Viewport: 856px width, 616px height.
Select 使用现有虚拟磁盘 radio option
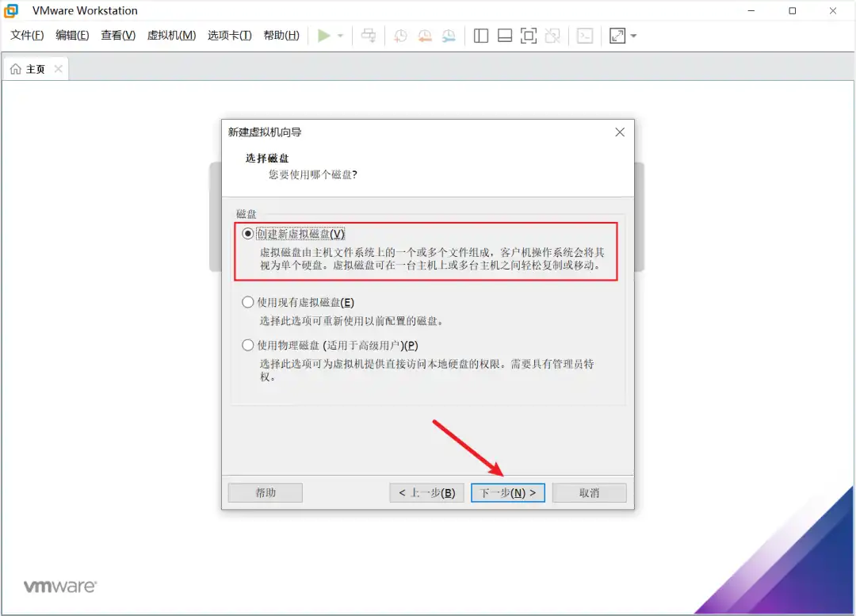[x=248, y=302]
